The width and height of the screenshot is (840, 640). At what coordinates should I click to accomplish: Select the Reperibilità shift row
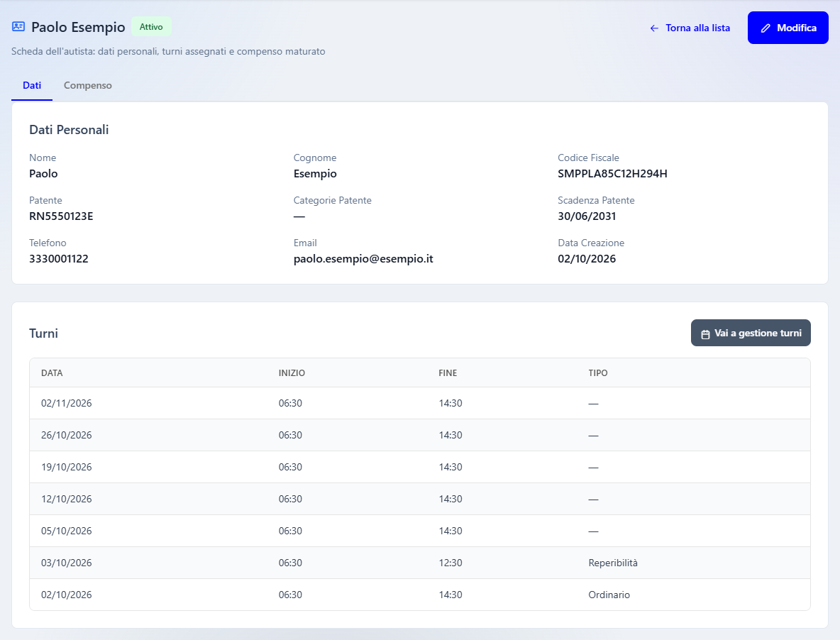pos(420,563)
